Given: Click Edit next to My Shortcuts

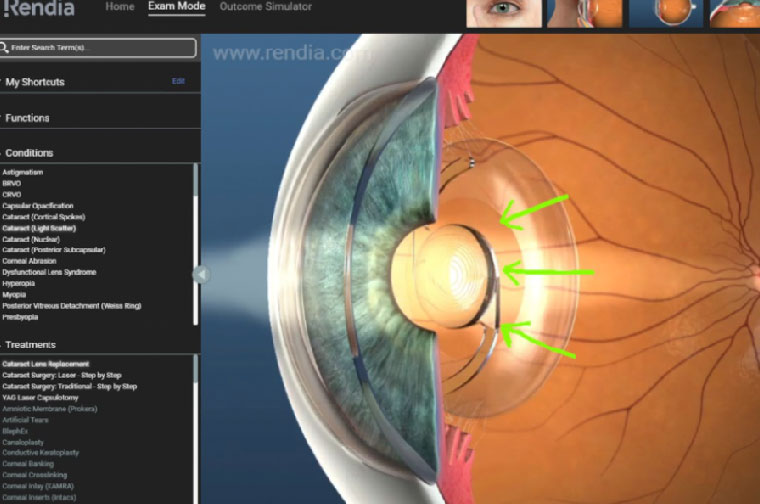Looking at the screenshot, I should pos(178,81).
